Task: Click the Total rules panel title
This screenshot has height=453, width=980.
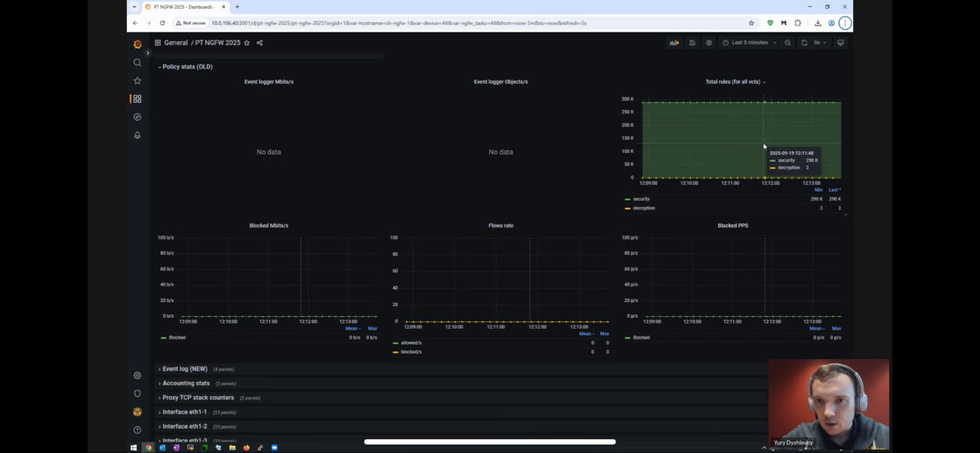Action: click(733, 82)
